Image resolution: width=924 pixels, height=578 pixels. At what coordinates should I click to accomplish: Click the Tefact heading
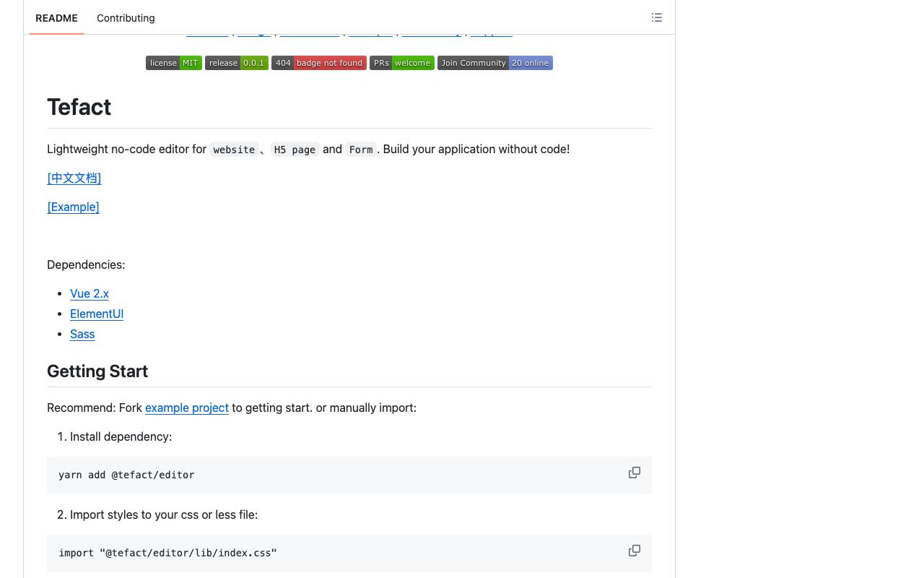(x=79, y=107)
